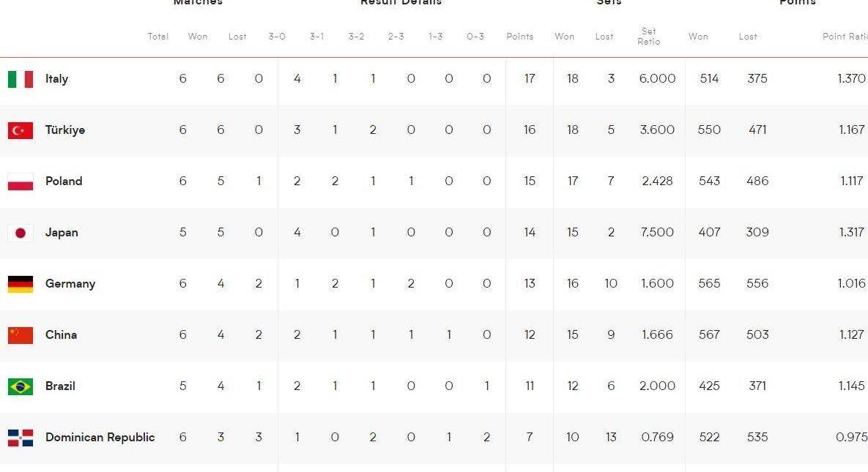Click the Dominican Republic flag icon
This screenshot has height=472, width=868.
coord(21,438)
